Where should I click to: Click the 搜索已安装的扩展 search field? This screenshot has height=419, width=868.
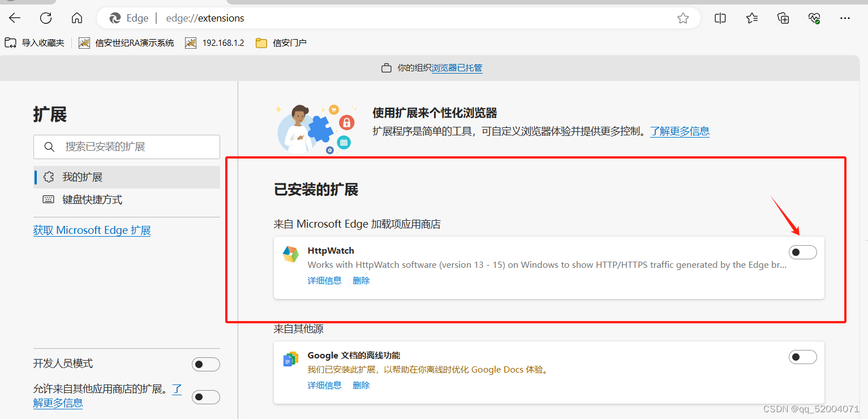click(x=127, y=147)
